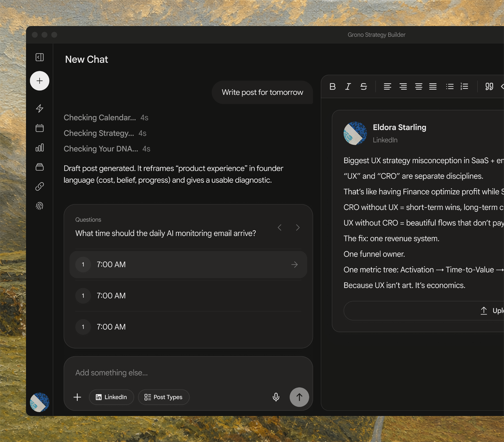Insert a numbered list
Viewport: 504px width, 442px height.
[x=464, y=86]
